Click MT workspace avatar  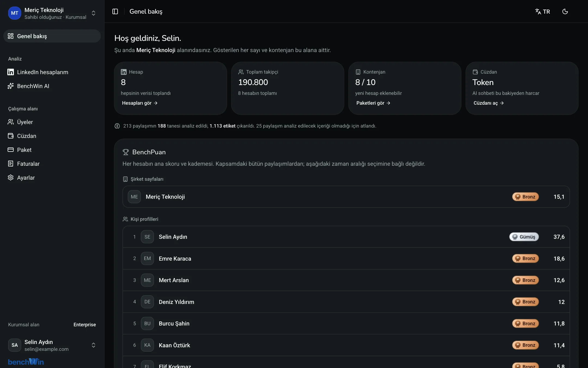pyautogui.click(x=15, y=13)
